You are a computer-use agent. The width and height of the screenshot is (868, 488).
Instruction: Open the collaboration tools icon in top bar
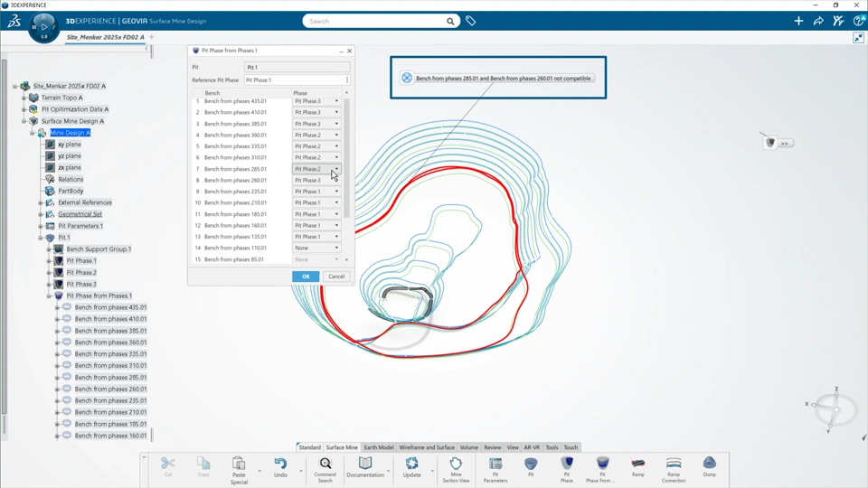point(838,21)
